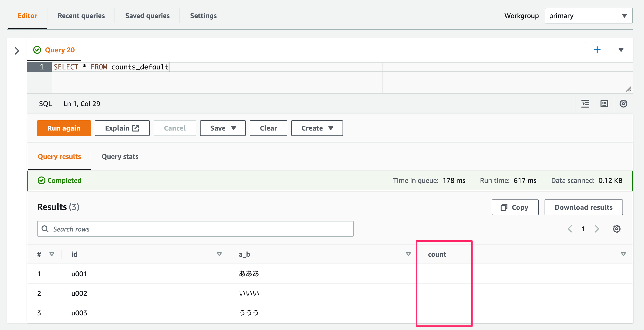Switch to the Recent queries tab
This screenshot has height=330, width=644.
pos(81,16)
